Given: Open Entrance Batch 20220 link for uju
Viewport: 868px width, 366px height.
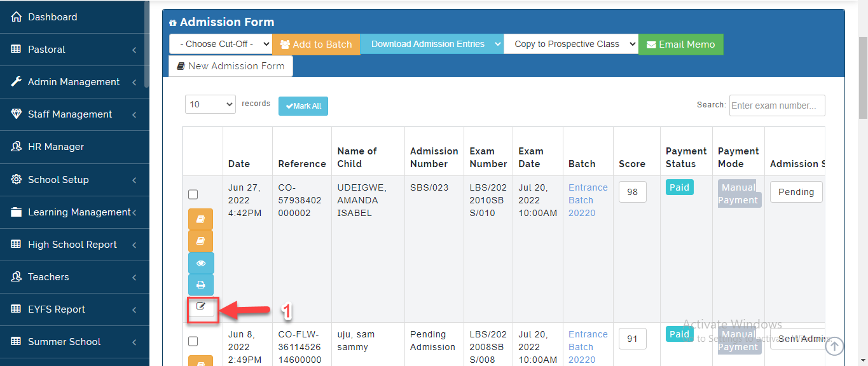Looking at the screenshot, I should pyautogui.click(x=588, y=347).
